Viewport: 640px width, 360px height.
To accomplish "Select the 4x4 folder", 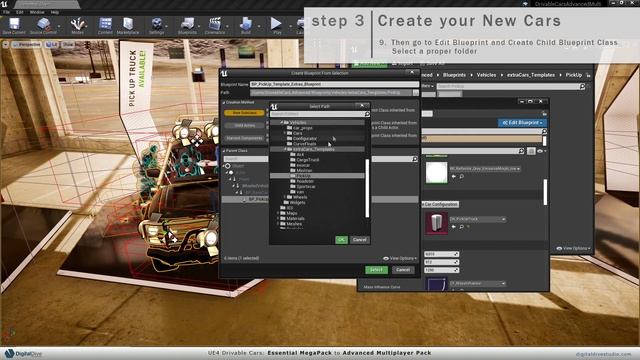I will coord(300,155).
